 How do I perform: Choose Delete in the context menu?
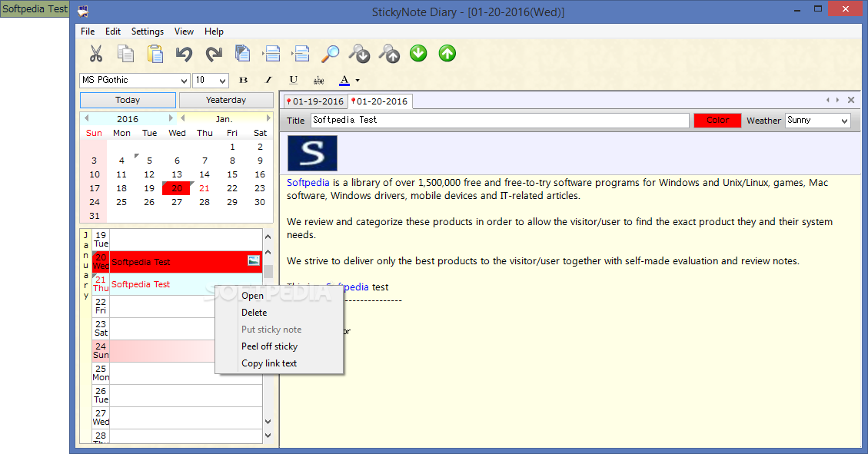[x=279, y=313]
